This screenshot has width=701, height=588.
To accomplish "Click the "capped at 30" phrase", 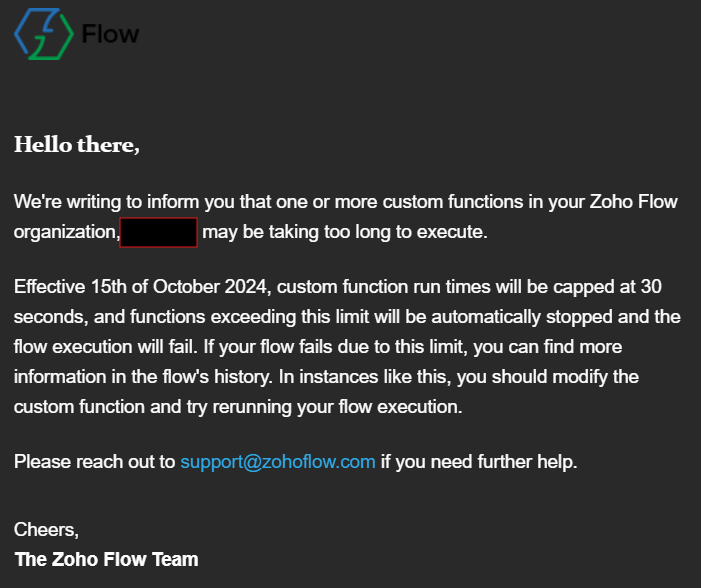I will (607, 287).
